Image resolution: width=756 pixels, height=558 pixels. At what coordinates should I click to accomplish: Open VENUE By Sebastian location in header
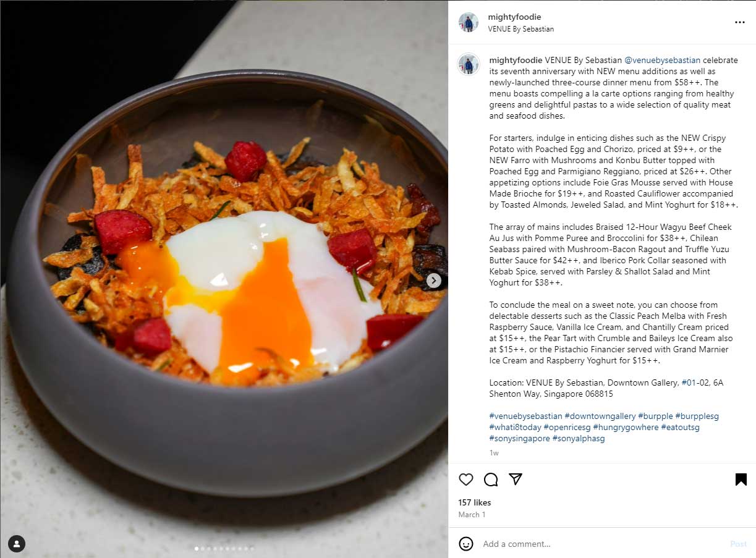pyautogui.click(x=520, y=29)
